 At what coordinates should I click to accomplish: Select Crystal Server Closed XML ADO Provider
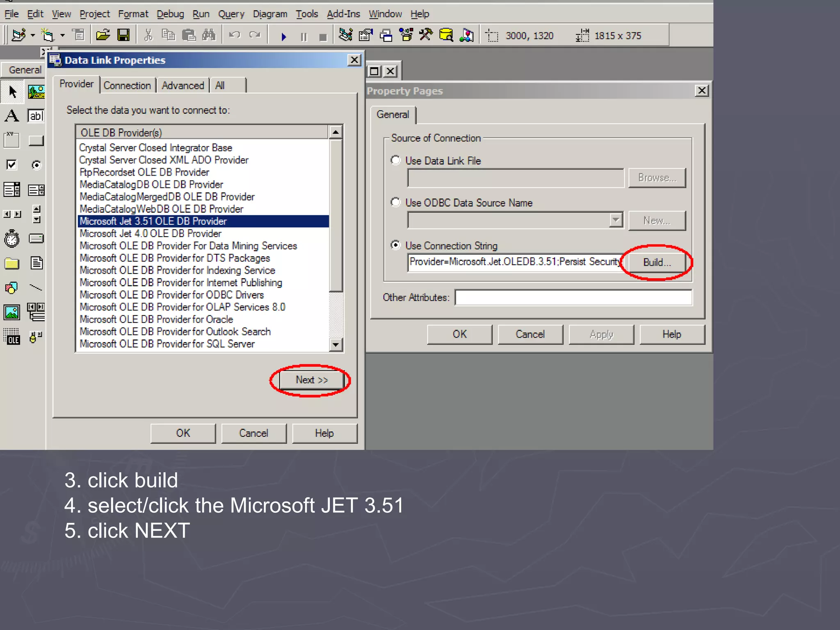tap(203, 160)
